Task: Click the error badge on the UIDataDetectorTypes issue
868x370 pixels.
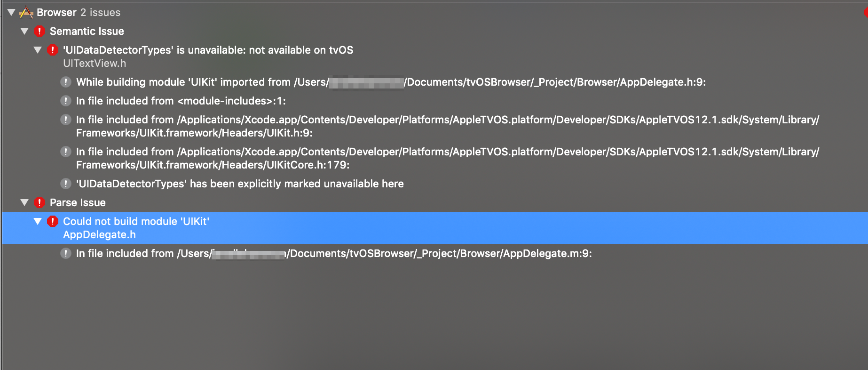Action: pyautogui.click(x=52, y=49)
